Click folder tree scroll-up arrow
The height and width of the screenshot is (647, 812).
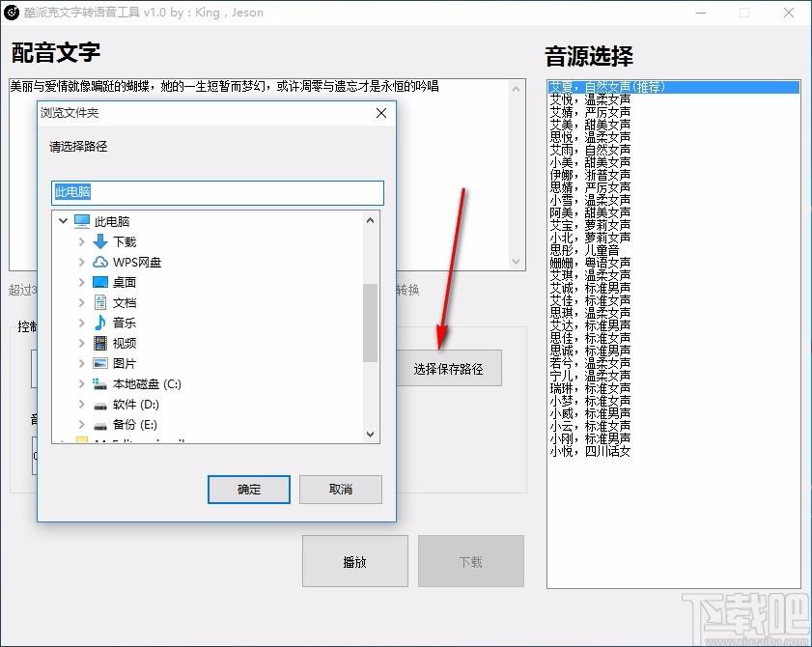point(370,221)
